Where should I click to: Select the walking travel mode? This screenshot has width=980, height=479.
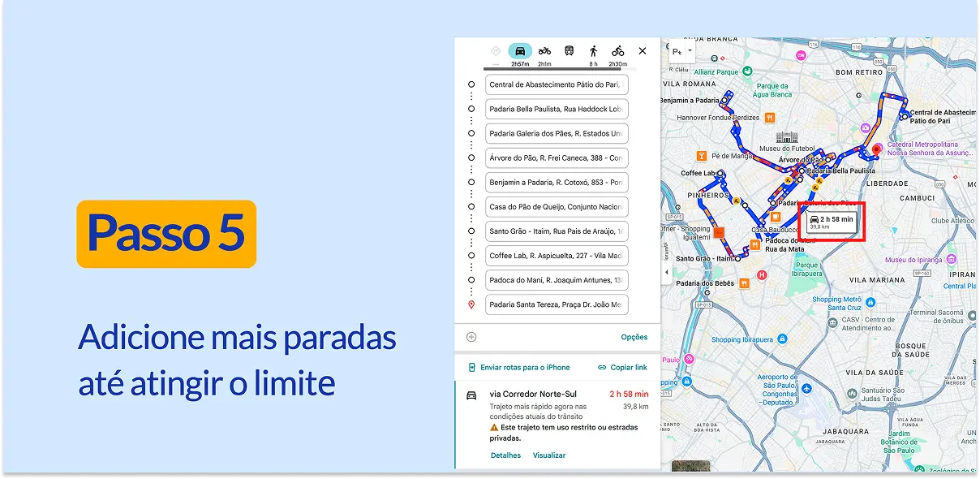594,51
